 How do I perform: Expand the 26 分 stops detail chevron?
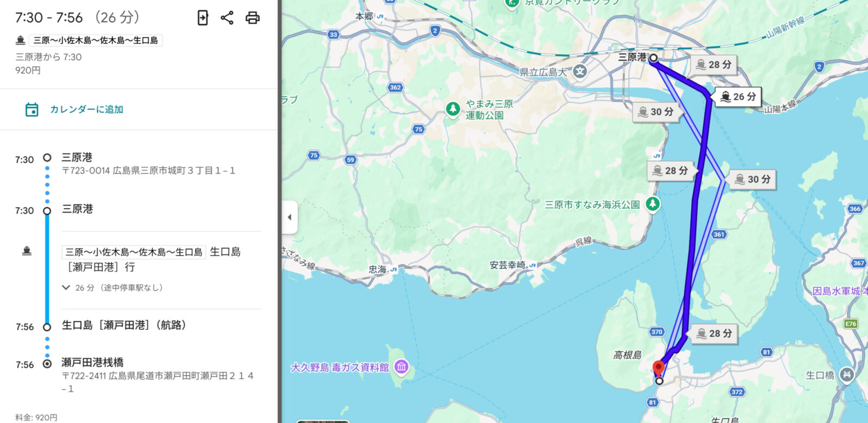pos(66,287)
